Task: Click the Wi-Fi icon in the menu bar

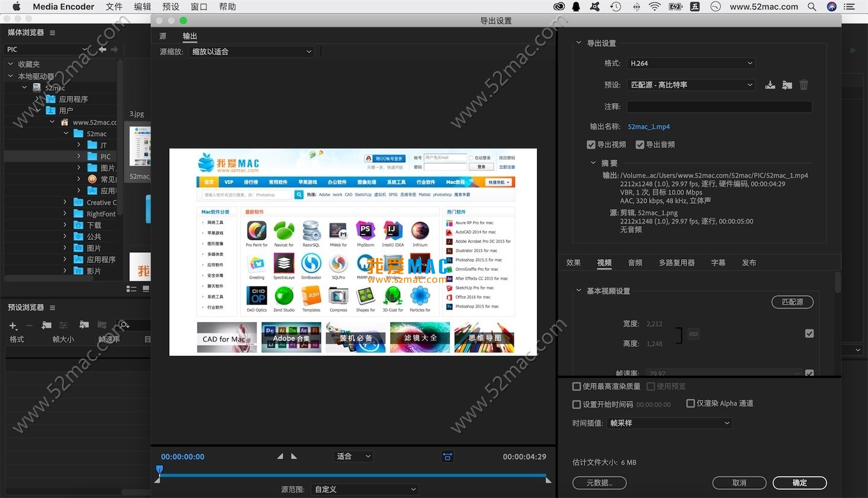Action: pyautogui.click(x=654, y=7)
